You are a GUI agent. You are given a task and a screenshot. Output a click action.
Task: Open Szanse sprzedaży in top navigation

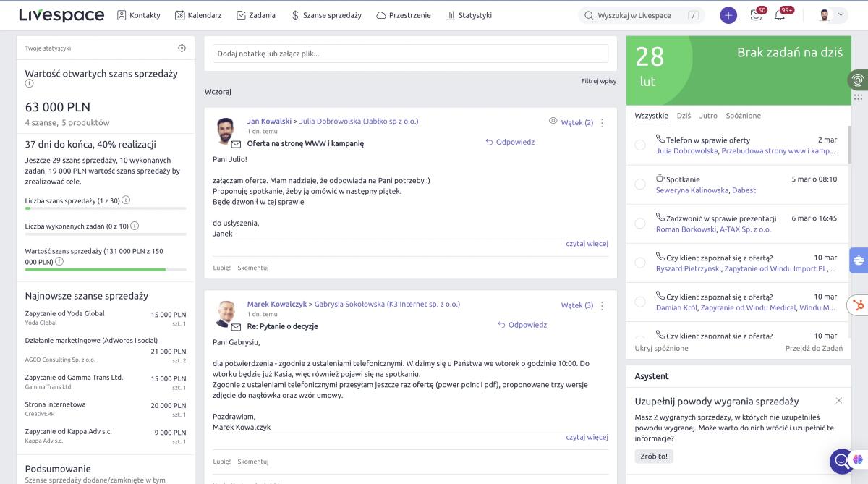tap(326, 15)
